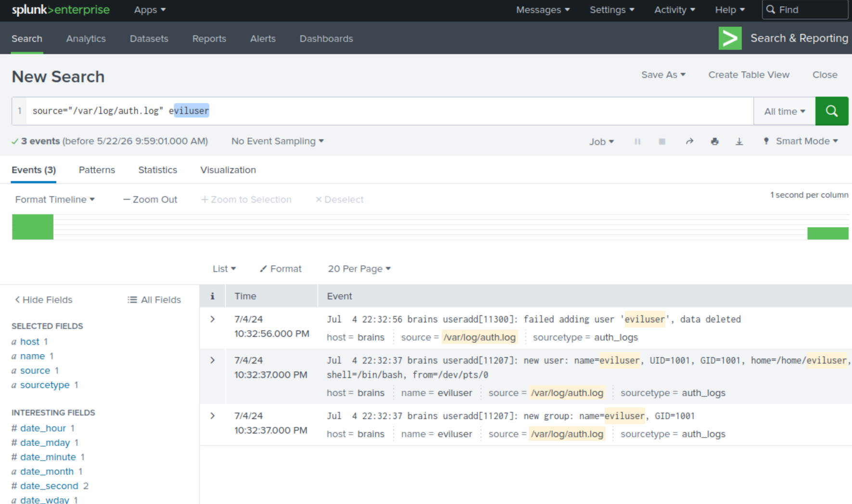Click the Find search box
Viewport: 852px width, 504px height.
[805, 10]
